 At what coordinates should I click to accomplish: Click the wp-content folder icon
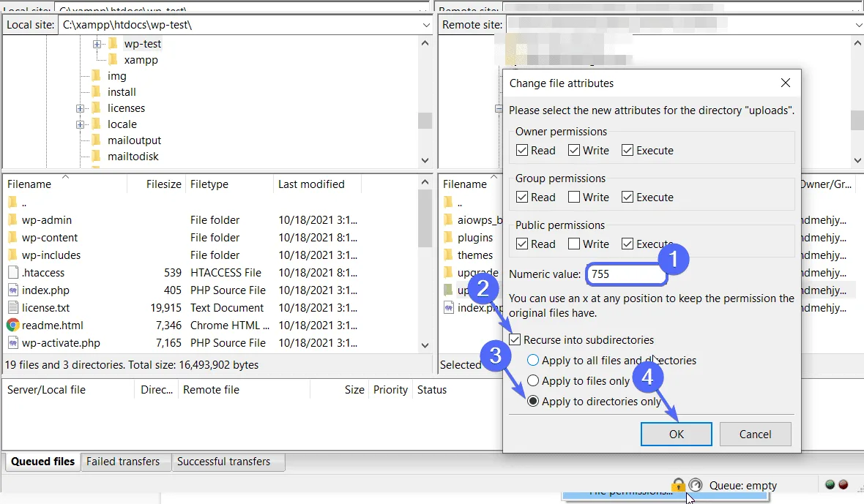(12, 238)
